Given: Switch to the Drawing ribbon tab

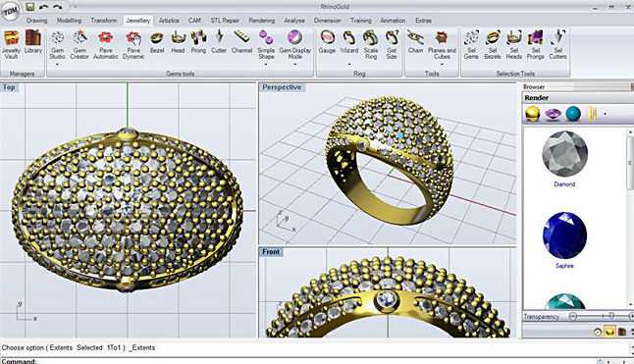Looking at the screenshot, I should point(36,21).
